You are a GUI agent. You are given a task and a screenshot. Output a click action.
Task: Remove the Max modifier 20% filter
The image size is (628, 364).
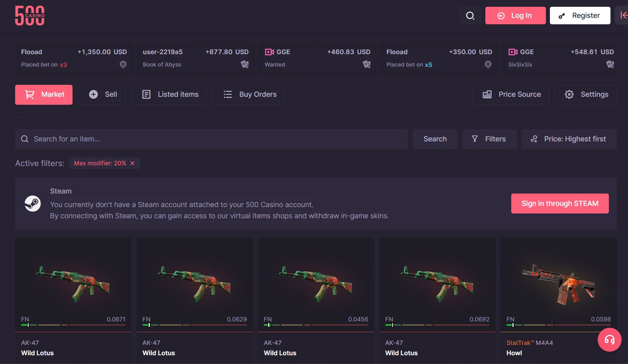[x=132, y=163]
